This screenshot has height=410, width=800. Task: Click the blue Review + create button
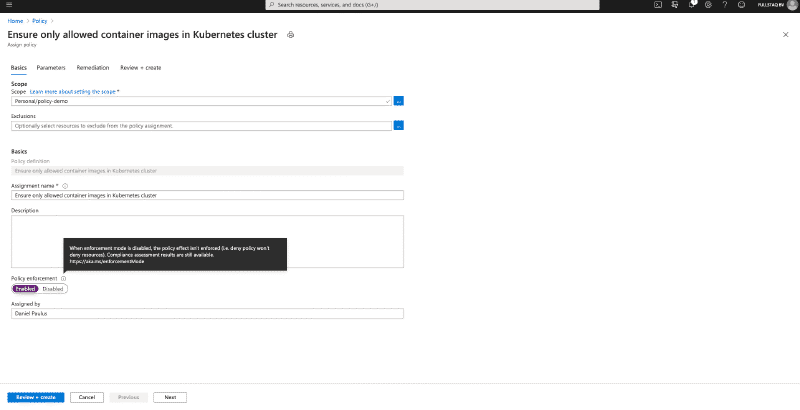point(36,397)
